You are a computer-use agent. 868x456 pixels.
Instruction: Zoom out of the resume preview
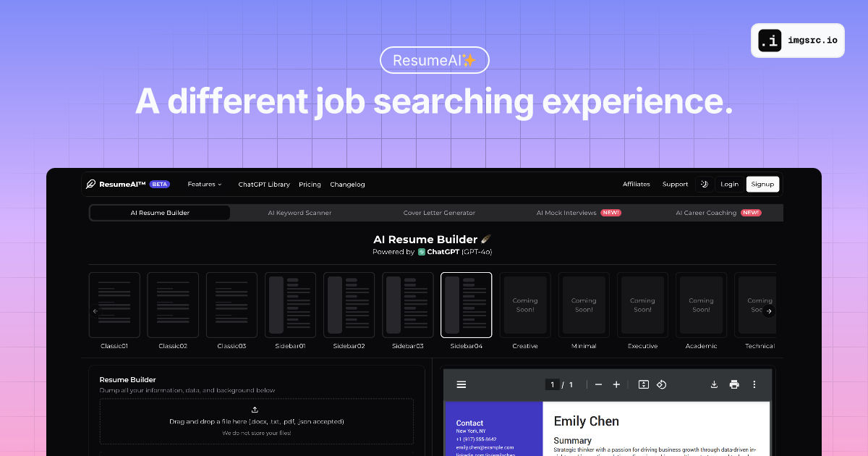tap(598, 384)
